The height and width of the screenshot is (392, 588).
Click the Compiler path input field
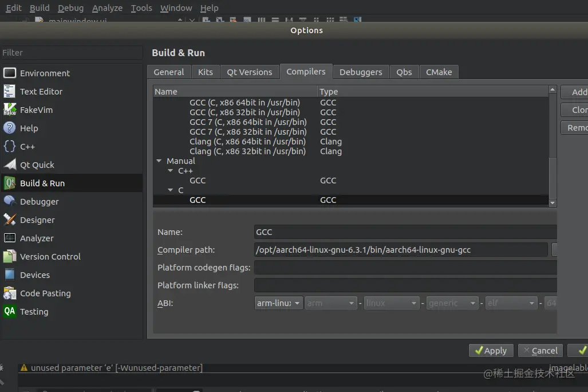click(x=401, y=250)
